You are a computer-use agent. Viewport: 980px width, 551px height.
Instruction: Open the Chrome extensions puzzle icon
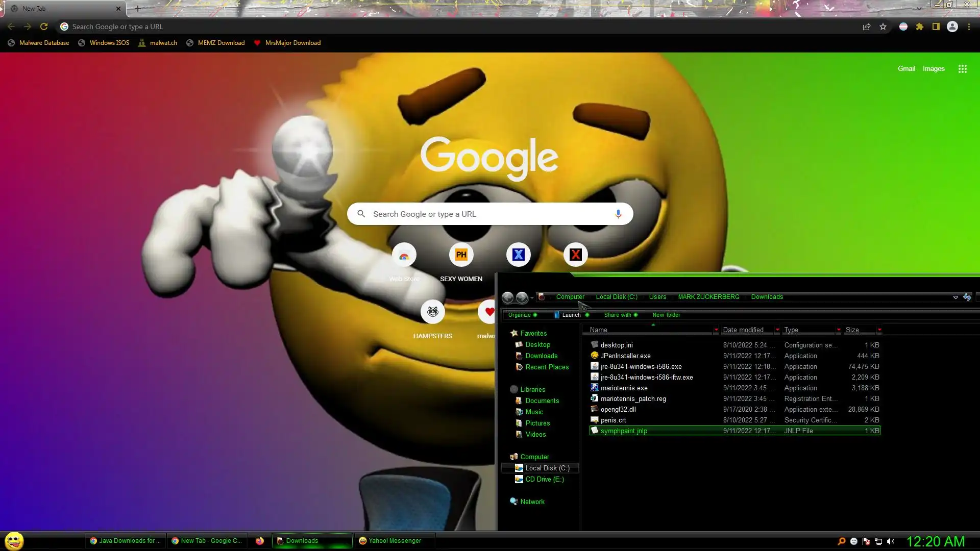pos(920,27)
